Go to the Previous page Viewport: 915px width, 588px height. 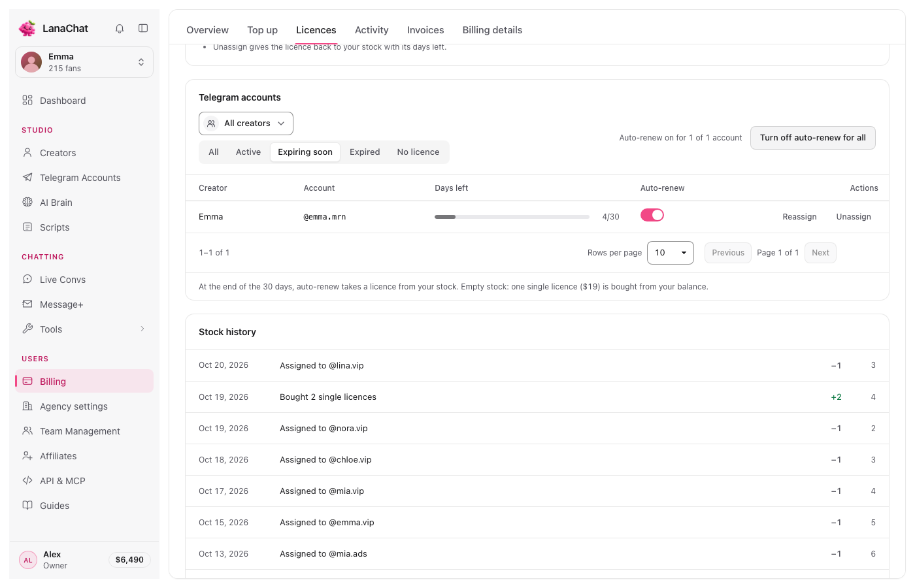(x=728, y=253)
